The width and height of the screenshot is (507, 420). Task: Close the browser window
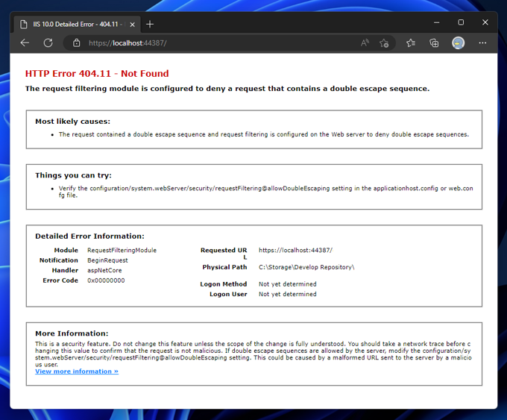[x=485, y=22]
